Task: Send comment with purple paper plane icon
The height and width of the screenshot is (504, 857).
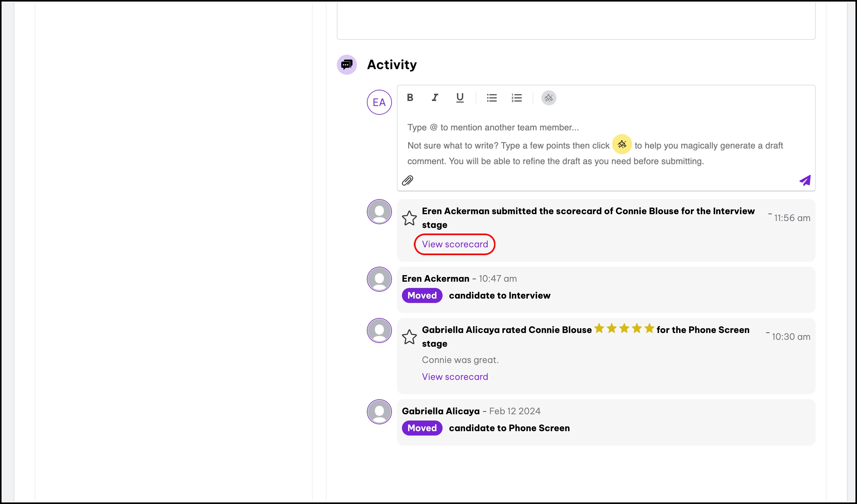Action: tap(805, 180)
